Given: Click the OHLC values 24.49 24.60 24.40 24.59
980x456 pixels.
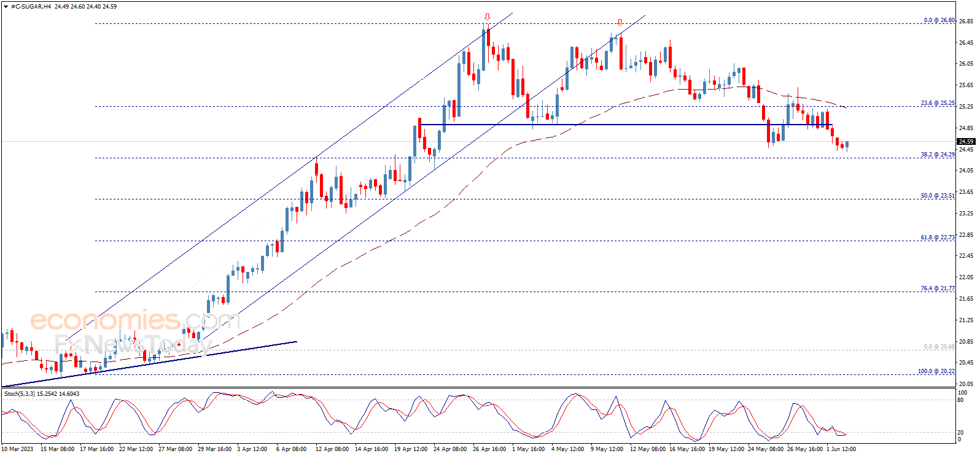Looking at the screenshot, I should 85,6.
